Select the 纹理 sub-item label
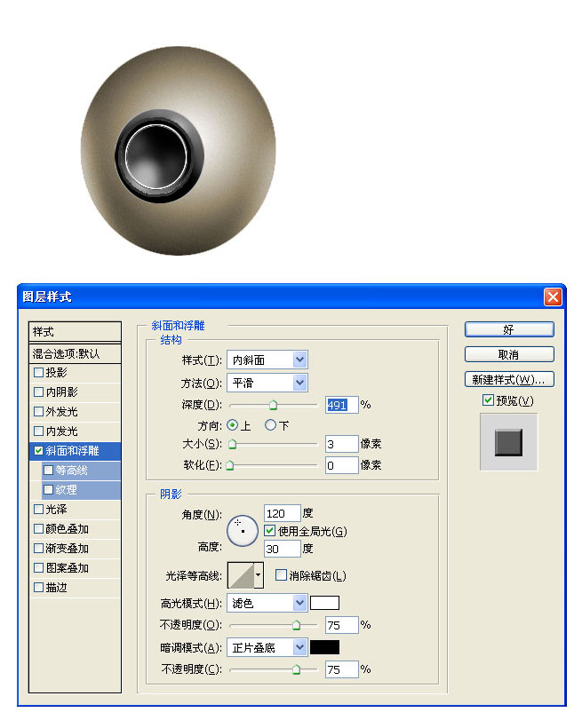This screenshot has height=728, width=582. (66, 490)
